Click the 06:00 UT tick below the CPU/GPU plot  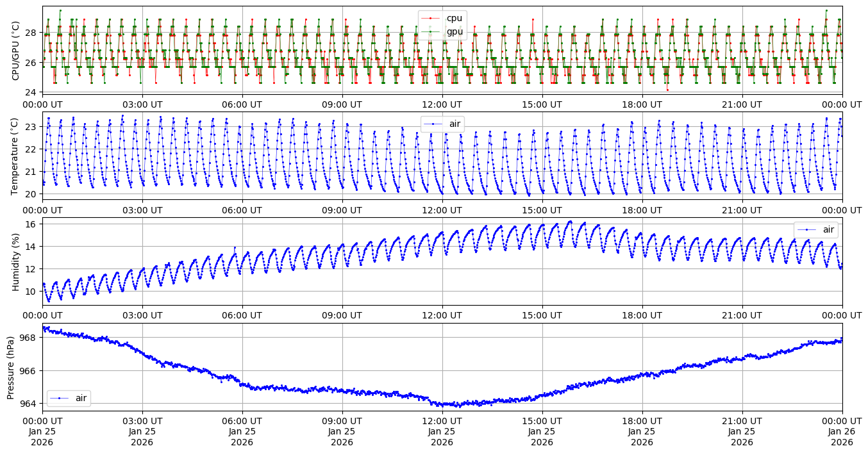(242, 104)
